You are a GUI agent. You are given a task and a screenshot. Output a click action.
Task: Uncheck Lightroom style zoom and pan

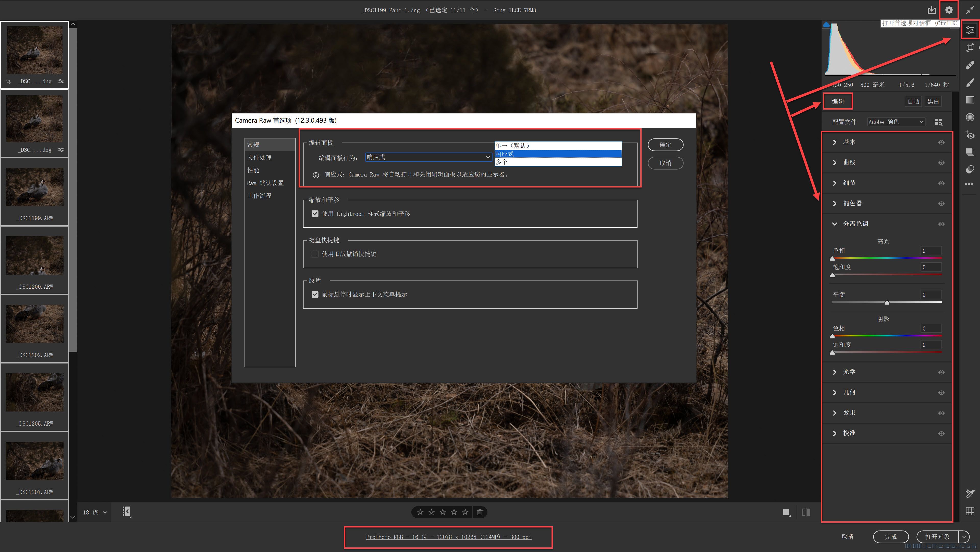315,214
